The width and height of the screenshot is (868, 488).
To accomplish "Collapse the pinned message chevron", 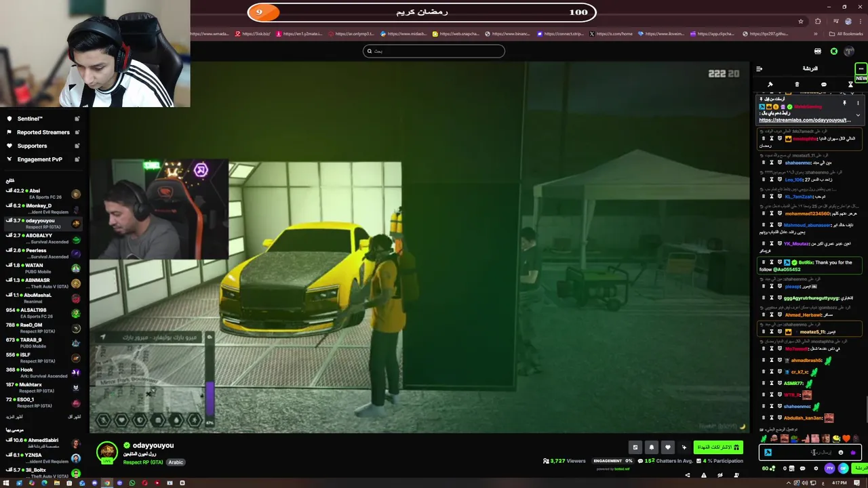I will (858, 115).
